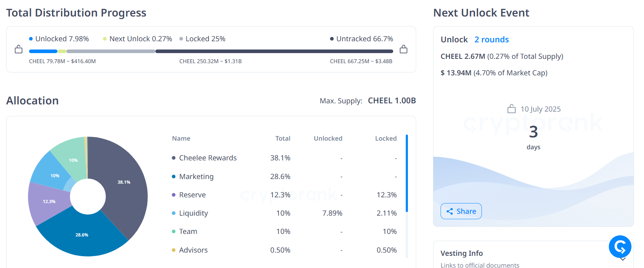Click the 10 July 2025 date text
Viewport: 644px width, 268px height.
tap(541, 109)
